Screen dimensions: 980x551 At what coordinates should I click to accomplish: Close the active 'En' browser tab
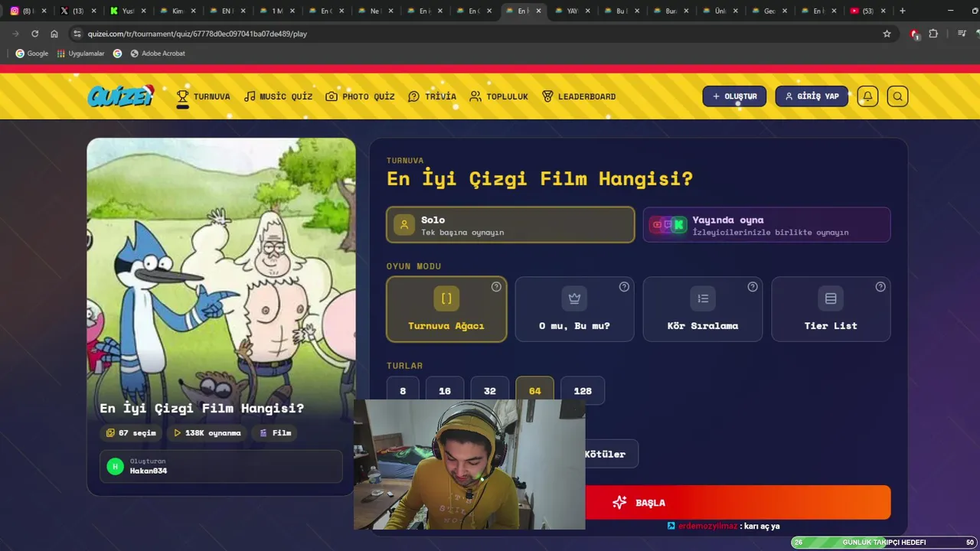538,11
